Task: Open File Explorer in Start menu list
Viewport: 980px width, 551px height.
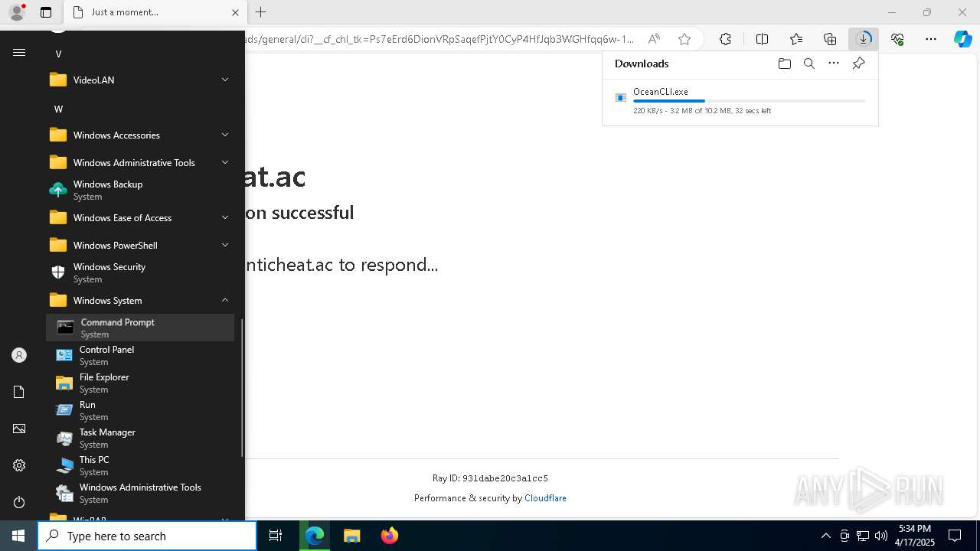Action: pos(140,383)
